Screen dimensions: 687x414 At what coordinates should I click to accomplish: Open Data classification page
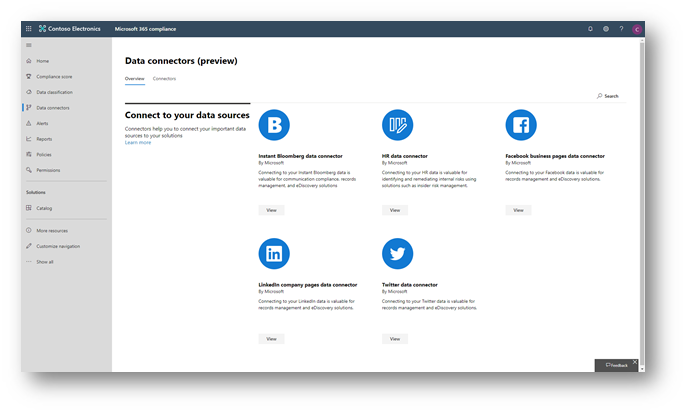54,92
